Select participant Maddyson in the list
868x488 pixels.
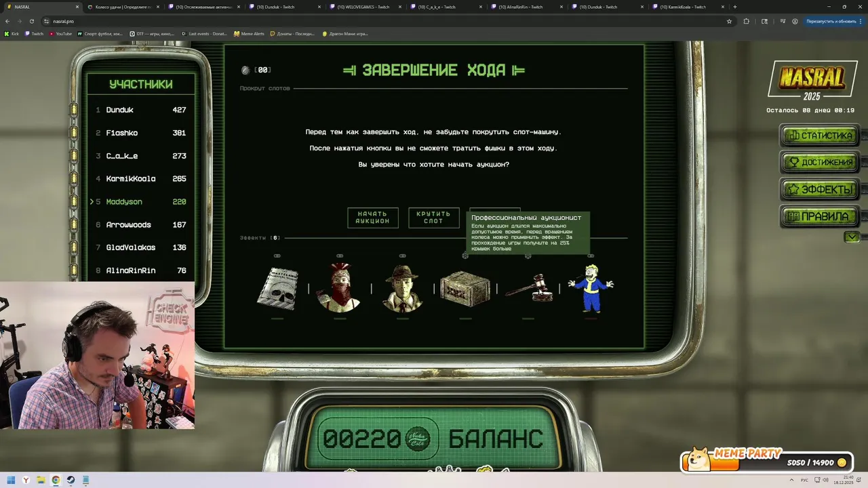(x=140, y=202)
